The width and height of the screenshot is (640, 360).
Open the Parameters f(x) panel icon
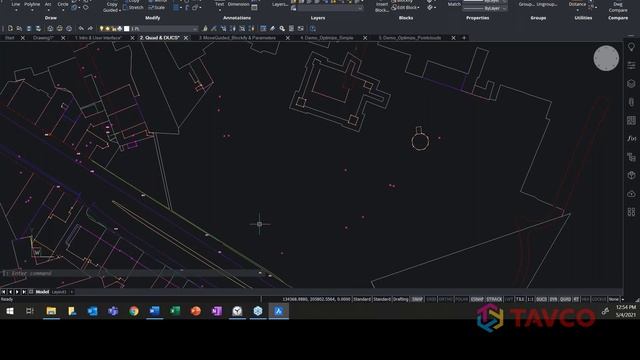click(631, 139)
